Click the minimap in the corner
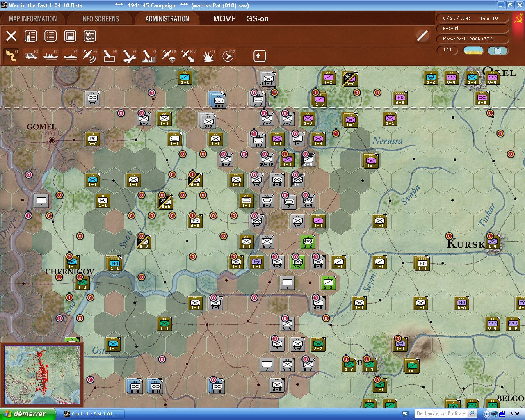525x420 pixels. 42,375
